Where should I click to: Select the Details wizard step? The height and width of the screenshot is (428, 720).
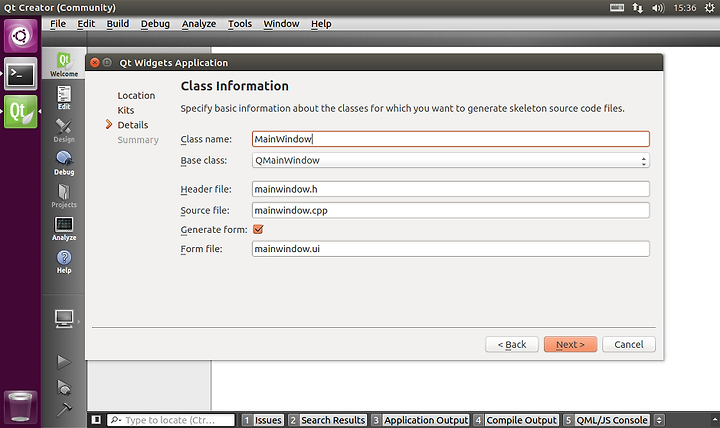133,125
